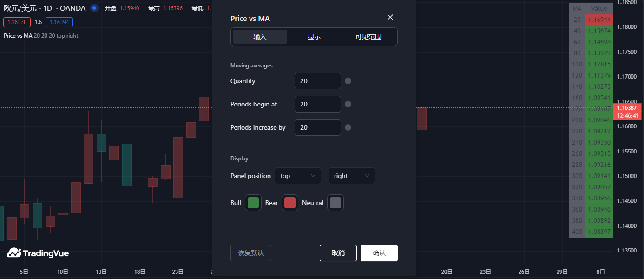Switch to the 输入 tab
644x279 pixels.
click(260, 37)
